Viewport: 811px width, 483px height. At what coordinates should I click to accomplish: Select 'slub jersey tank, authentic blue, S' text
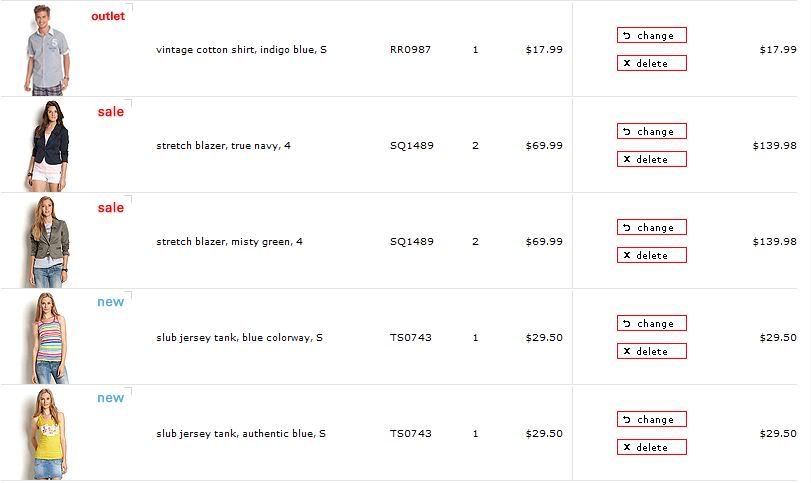pos(241,434)
